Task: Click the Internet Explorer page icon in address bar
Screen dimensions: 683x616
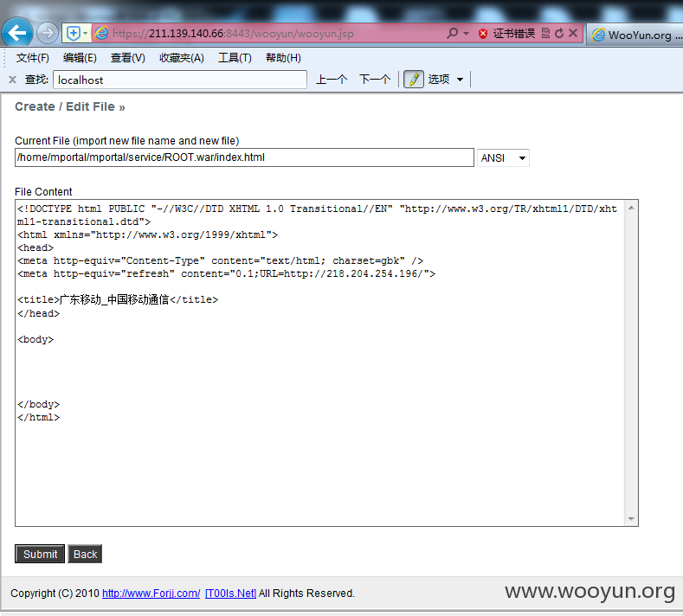Action: [101, 33]
